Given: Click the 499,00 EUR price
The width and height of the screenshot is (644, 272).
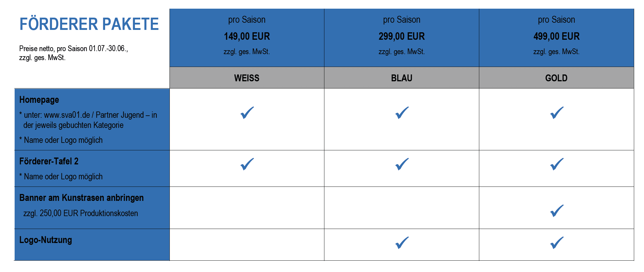Looking at the screenshot, I should pyautogui.click(x=557, y=36).
